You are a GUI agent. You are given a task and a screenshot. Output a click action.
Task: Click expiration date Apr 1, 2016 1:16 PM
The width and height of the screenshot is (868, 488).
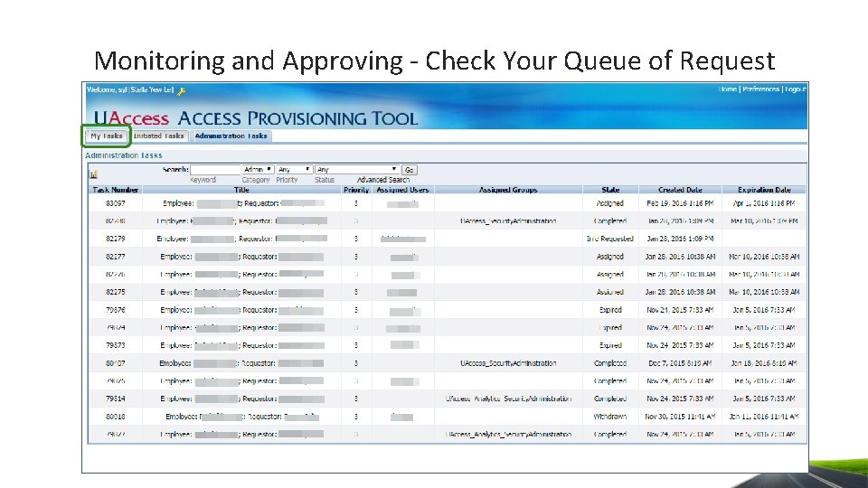764,203
